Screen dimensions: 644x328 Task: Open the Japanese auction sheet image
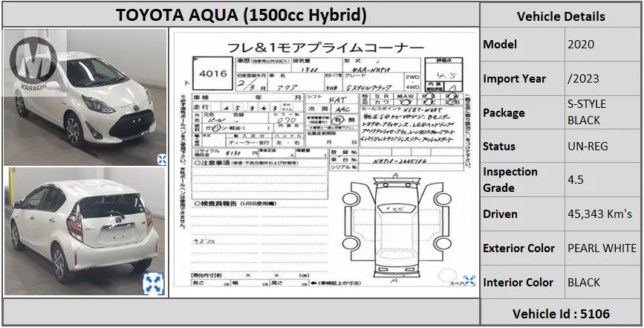tap(325, 159)
